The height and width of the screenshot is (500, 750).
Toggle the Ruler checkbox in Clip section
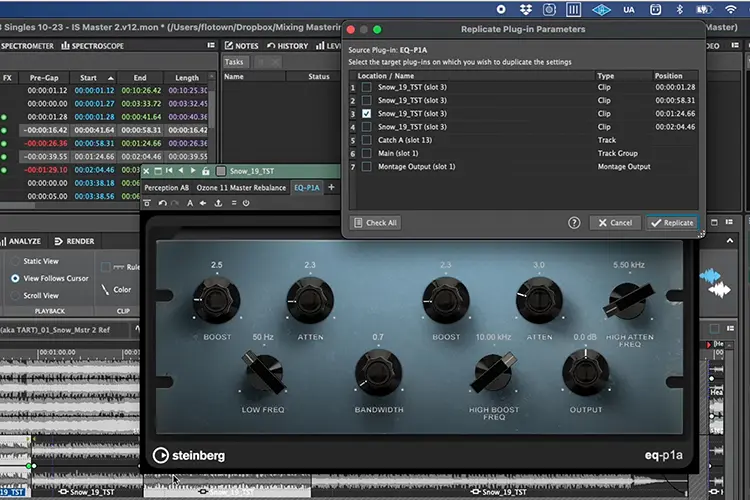pos(106,267)
